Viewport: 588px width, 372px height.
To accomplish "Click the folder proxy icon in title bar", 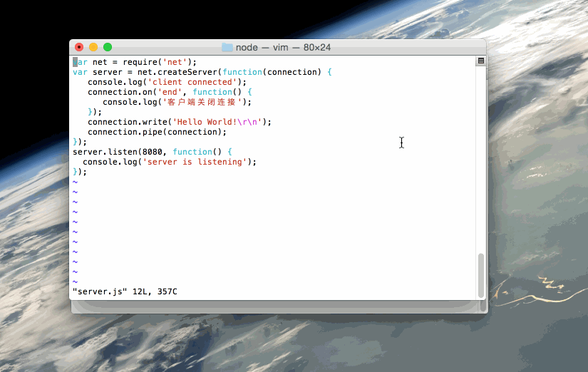I will 227,48.
